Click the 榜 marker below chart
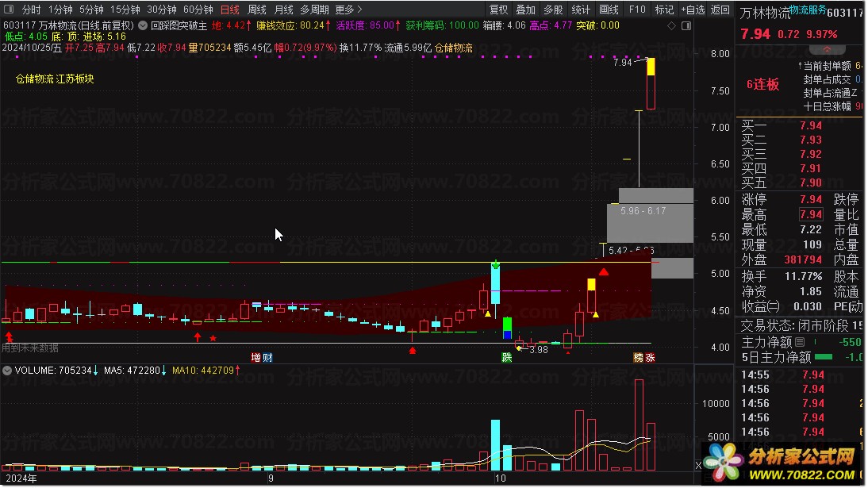Screen dimensions: 868x488 pyautogui.click(x=638, y=357)
